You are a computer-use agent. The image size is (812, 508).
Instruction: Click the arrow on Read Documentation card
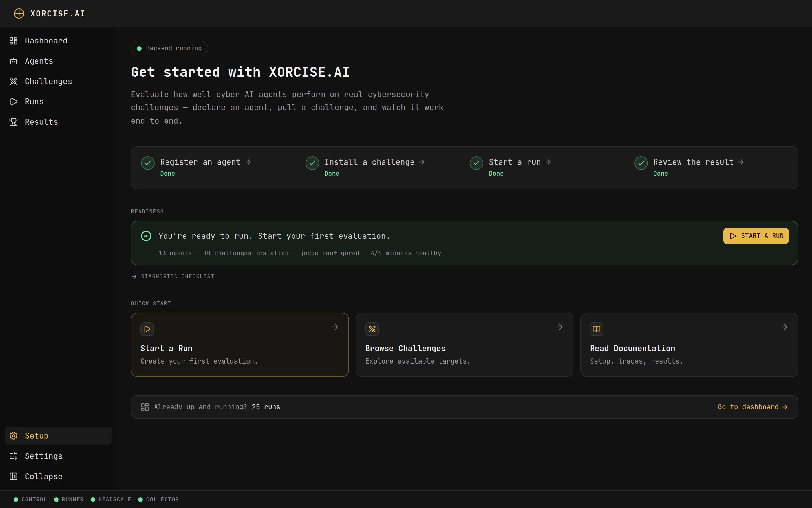(784, 327)
